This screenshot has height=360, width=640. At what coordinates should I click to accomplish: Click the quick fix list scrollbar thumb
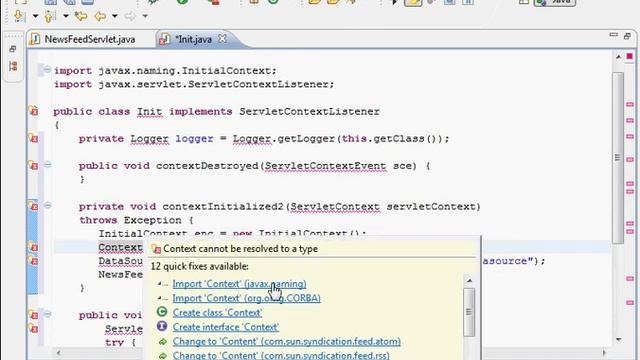pyautogui.click(x=469, y=312)
